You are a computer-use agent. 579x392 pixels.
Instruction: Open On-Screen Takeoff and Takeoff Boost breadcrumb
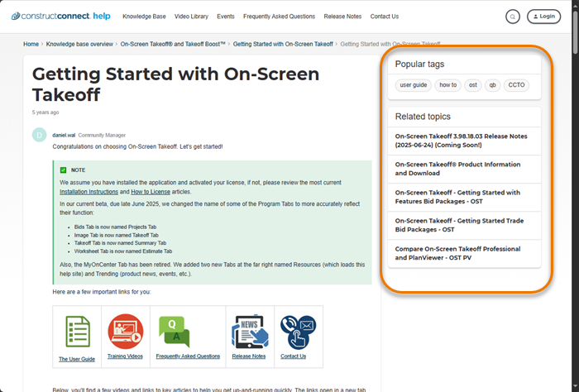click(x=173, y=45)
